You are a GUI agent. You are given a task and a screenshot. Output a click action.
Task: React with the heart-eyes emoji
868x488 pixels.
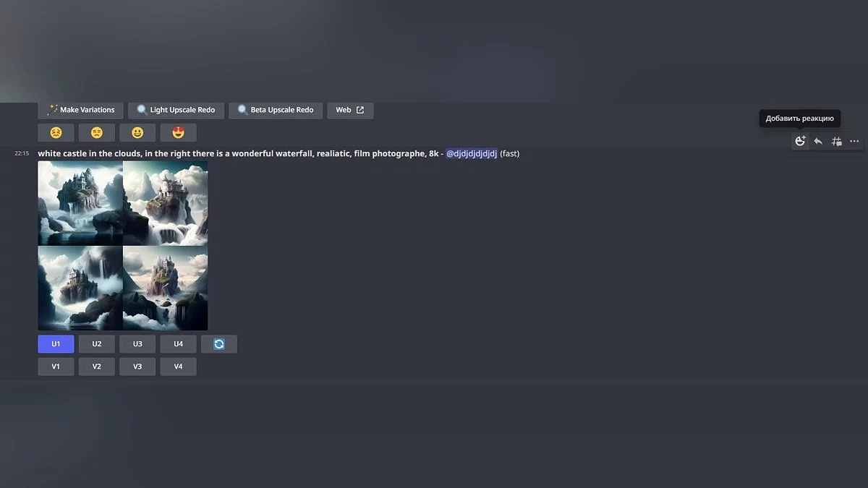click(178, 133)
